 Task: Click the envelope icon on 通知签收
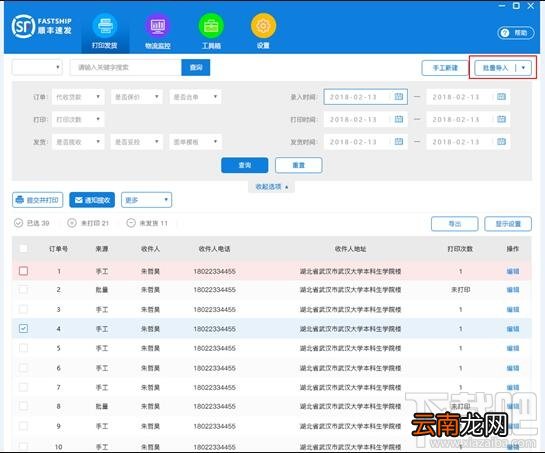tap(79, 200)
